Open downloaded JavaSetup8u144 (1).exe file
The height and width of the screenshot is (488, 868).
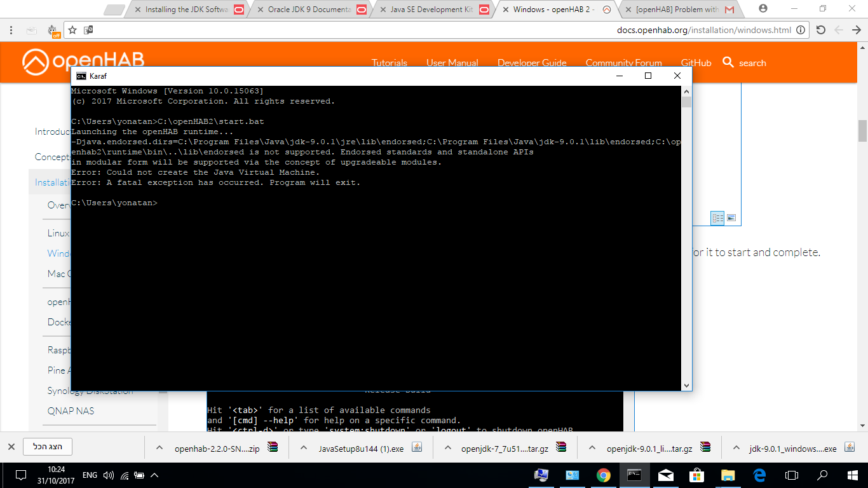click(x=371, y=448)
